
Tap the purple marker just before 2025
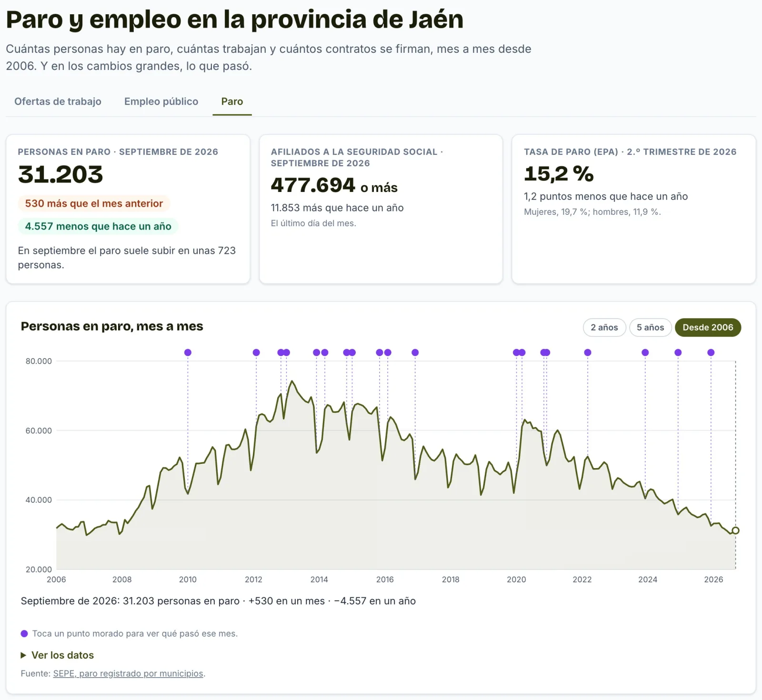[678, 352]
